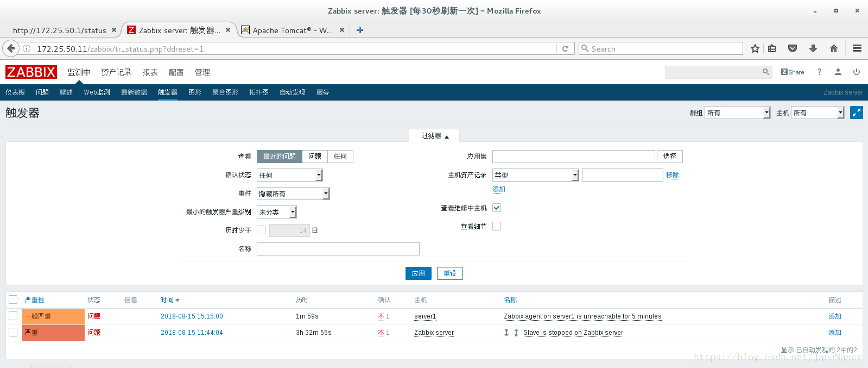Open 群组 dropdown
868x368 pixels.
pos(737,113)
